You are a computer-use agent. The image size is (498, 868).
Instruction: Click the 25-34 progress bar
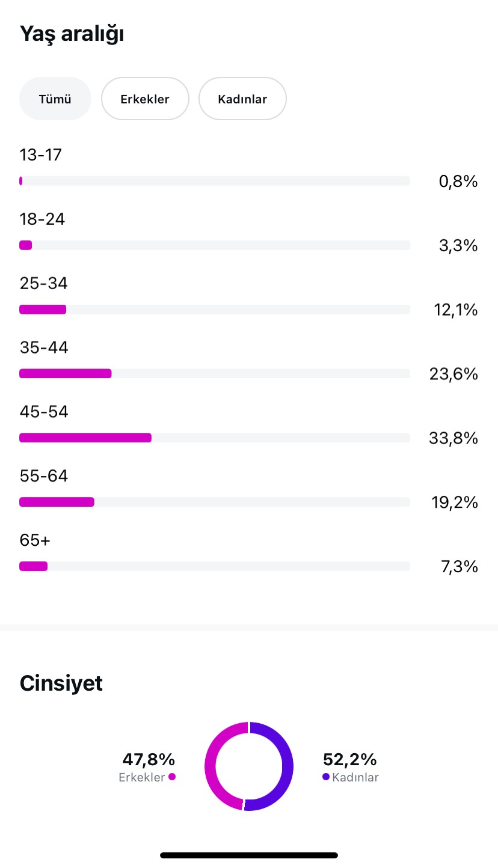(215, 310)
